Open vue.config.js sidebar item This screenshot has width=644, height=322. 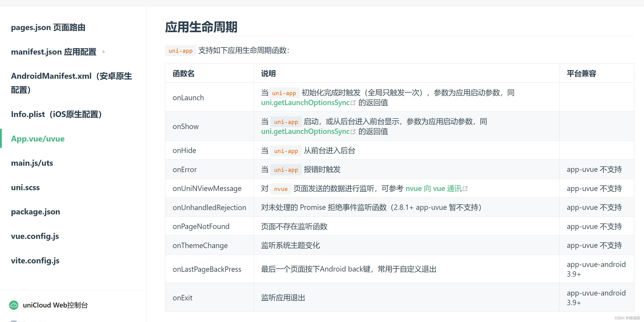(35, 236)
